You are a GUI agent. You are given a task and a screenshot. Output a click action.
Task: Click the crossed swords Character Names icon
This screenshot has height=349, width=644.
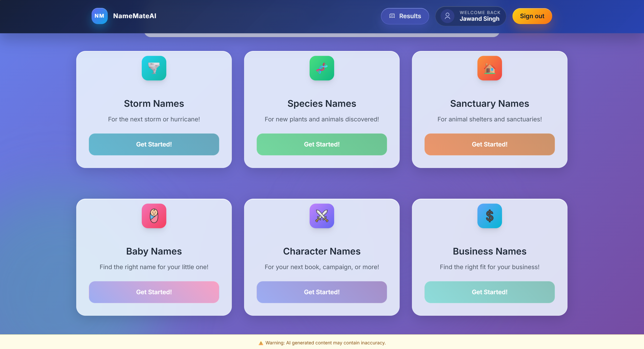(322, 216)
